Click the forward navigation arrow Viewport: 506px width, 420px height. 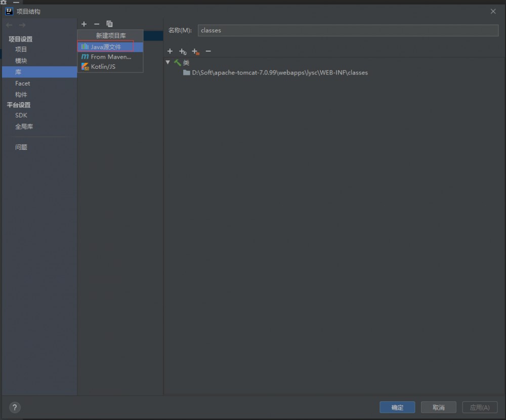click(22, 25)
